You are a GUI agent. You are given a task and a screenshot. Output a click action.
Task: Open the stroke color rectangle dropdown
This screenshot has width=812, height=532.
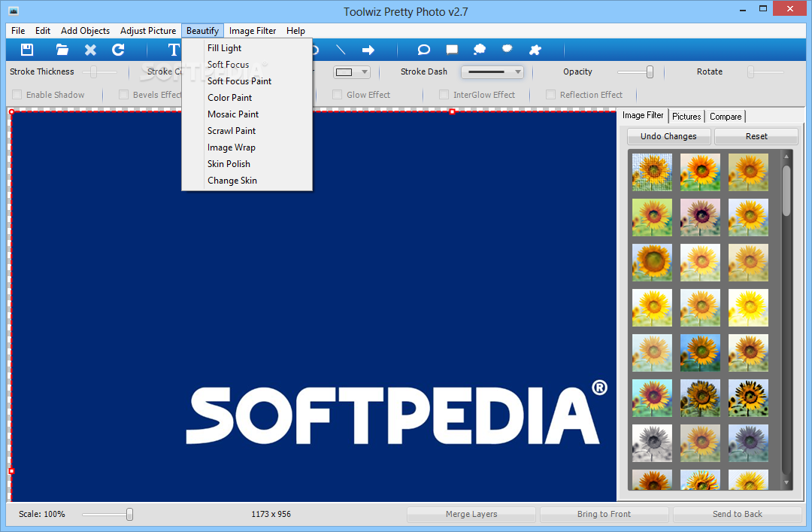[x=352, y=72]
